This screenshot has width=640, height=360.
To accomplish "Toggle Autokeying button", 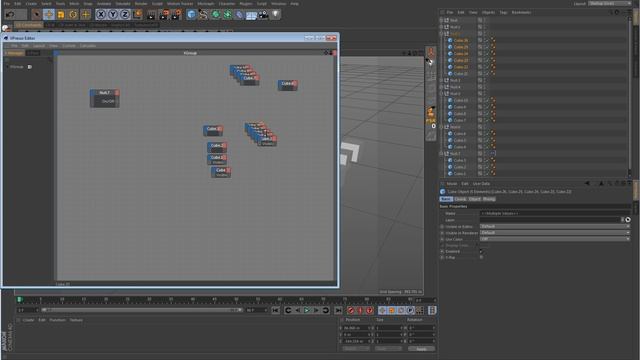I will [x=360, y=311].
